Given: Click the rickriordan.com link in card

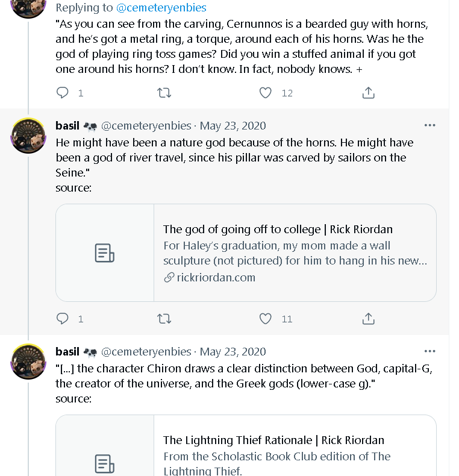Looking at the screenshot, I should pos(216,278).
